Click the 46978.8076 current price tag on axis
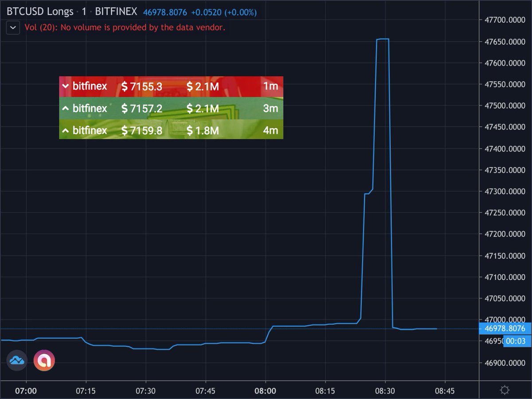532x399 pixels. pos(505,329)
